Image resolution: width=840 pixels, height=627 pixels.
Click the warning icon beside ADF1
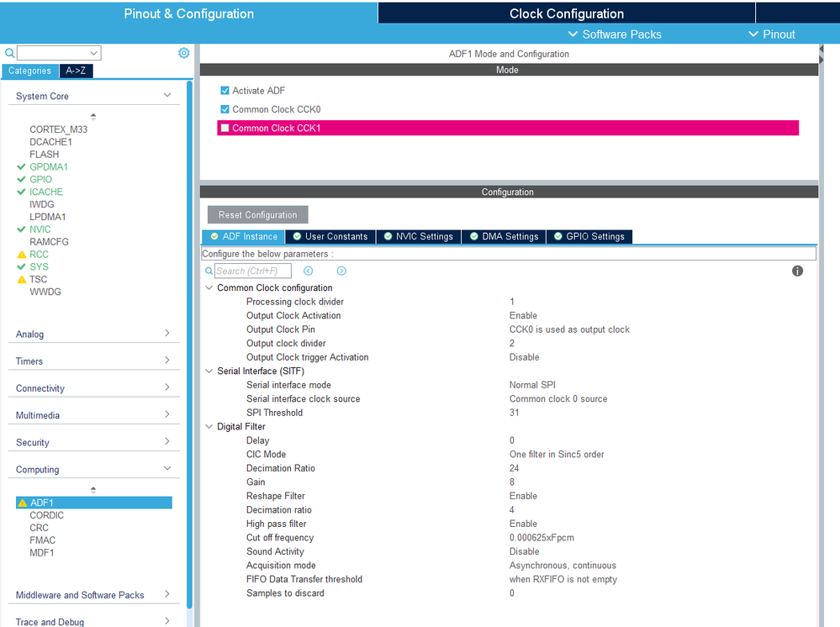click(23, 503)
